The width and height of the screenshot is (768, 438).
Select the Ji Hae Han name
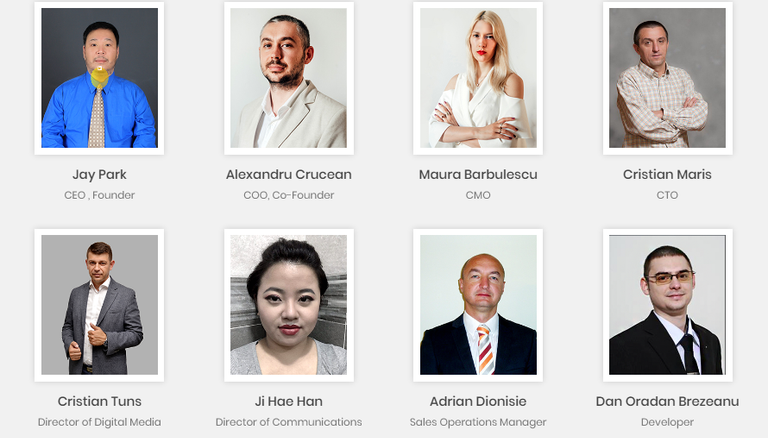tap(288, 401)
